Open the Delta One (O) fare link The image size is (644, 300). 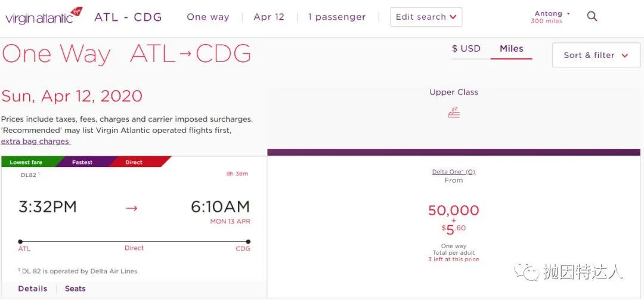(454, 172)
